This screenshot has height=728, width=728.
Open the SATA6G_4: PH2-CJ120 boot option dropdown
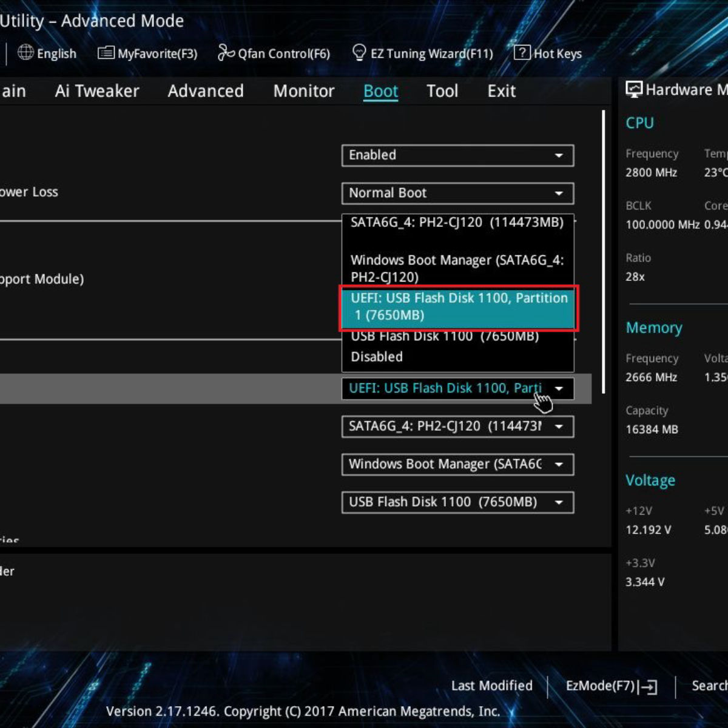458,426
